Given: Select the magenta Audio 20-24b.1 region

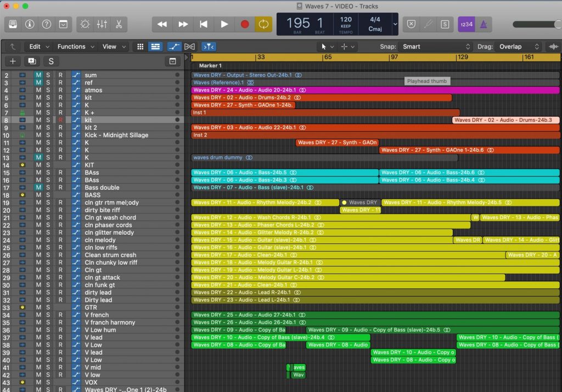Looking at the screenshot, I should (x=375, y=90).
